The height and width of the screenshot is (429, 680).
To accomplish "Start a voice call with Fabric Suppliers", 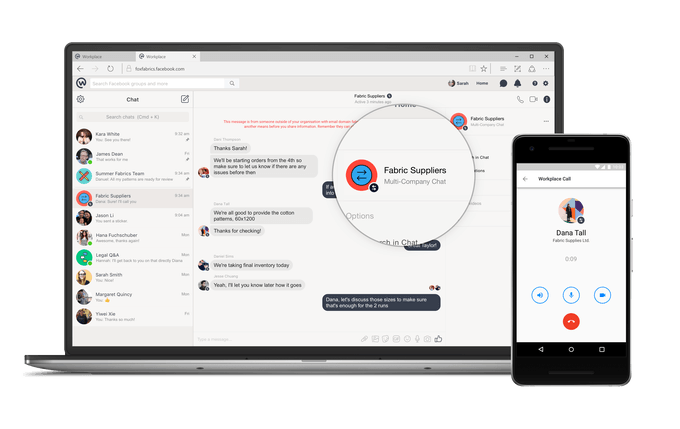I will [x=520, y=99].
